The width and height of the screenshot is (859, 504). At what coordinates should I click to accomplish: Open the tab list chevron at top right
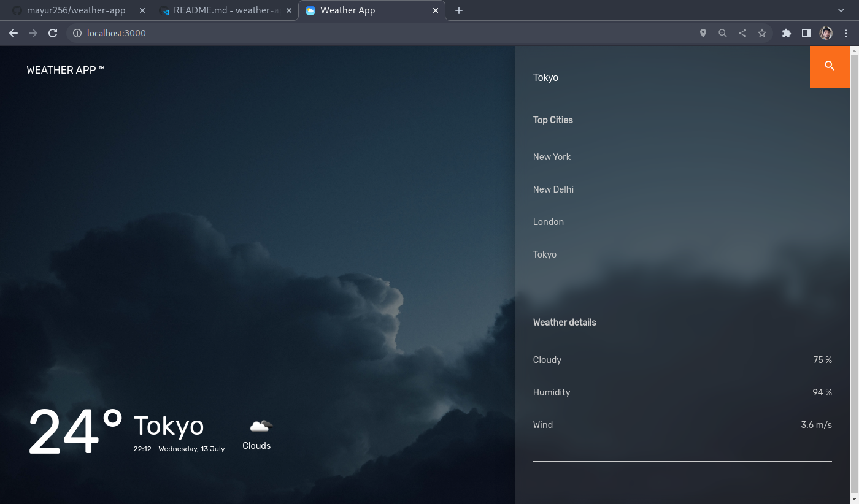841,10
